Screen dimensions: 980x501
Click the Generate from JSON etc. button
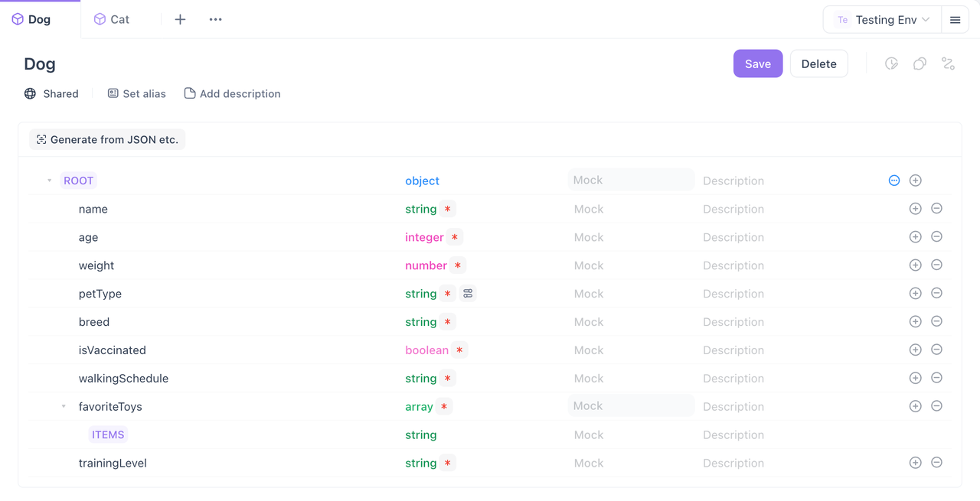tap(106, 139)
